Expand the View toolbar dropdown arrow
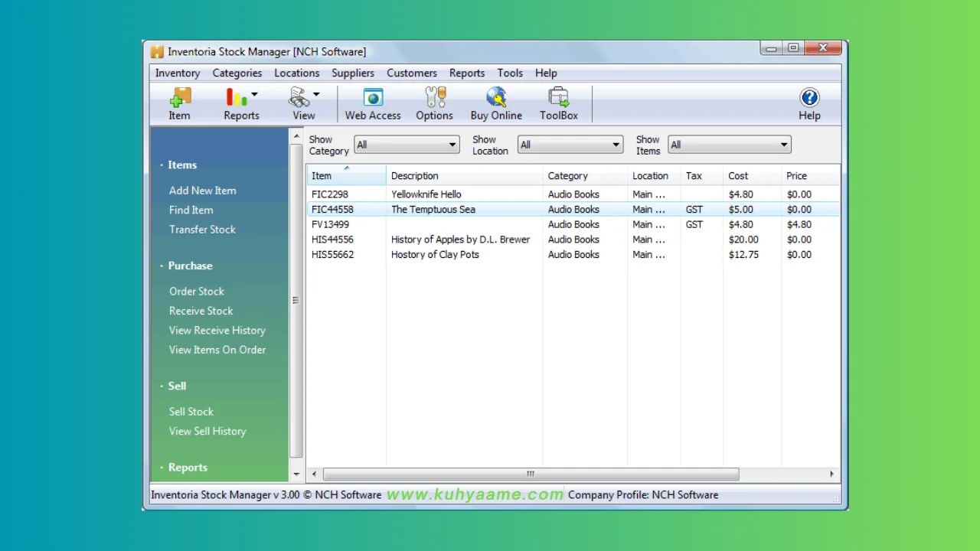The image size is (980, 551). (x=316, y=95)
